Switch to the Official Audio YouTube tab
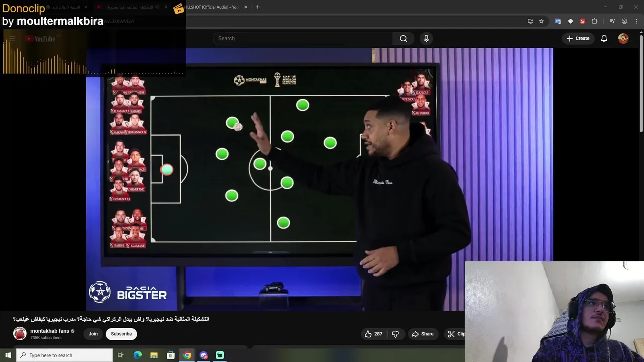This screenshot has width=644, height=362. (x=212, y=7)
